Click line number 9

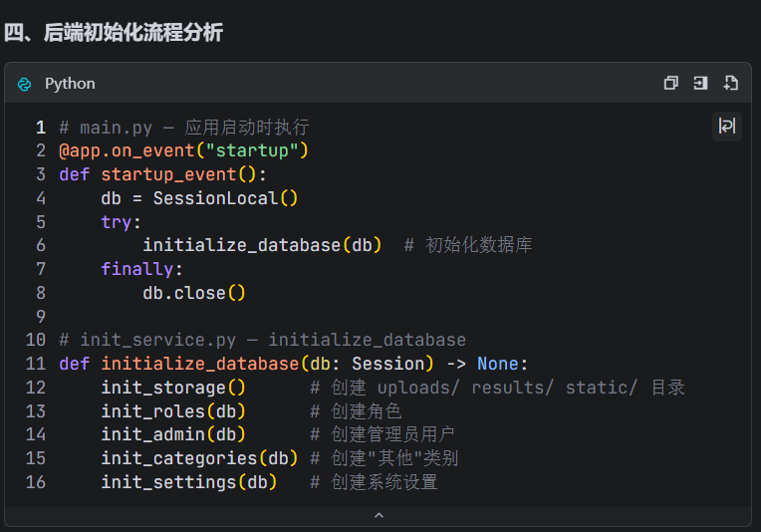41,317
